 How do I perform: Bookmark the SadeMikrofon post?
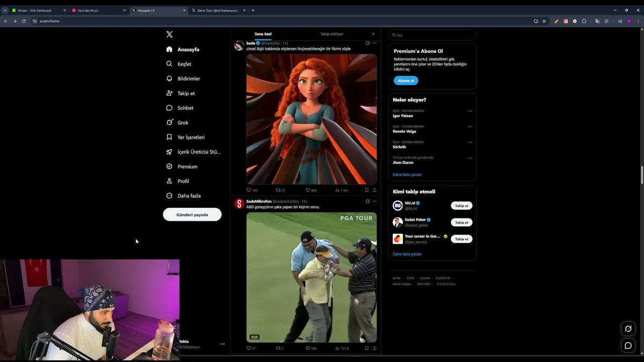367,348
